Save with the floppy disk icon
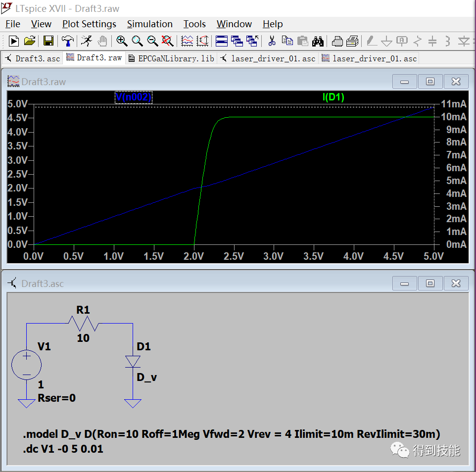 [48, 41]
